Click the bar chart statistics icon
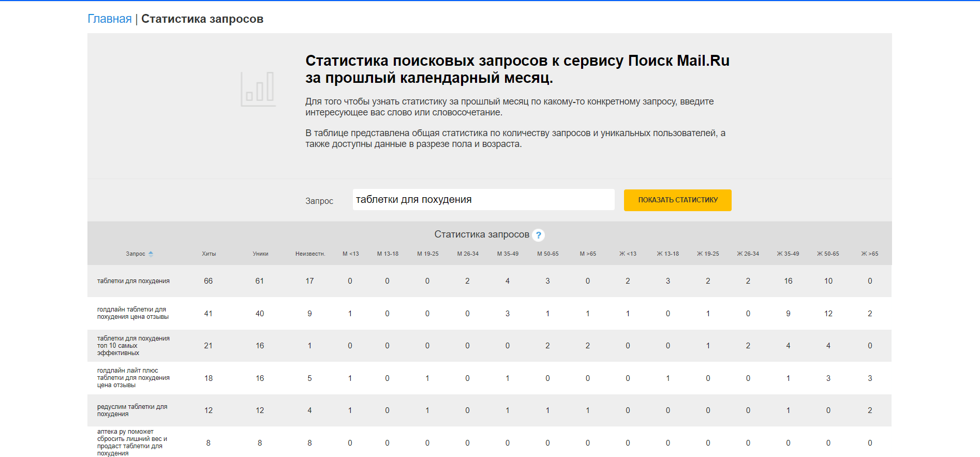 [x=258, y=89]
